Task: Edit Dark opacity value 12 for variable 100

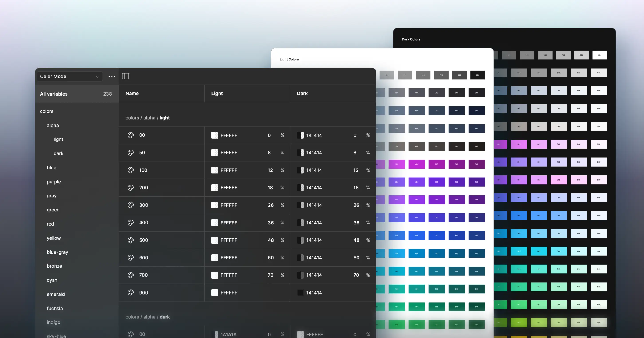Action: (356, 170)
